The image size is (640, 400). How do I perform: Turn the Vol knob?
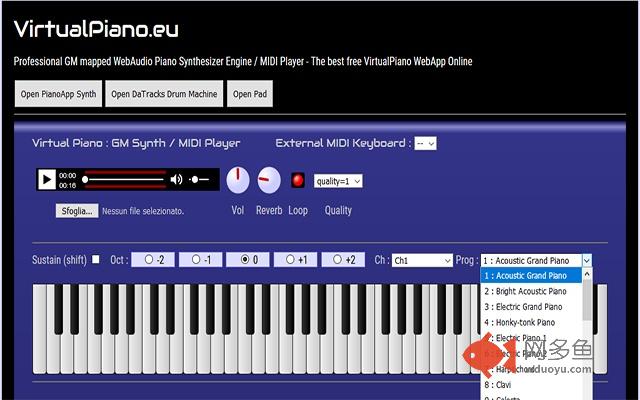[x=238, y=180]
